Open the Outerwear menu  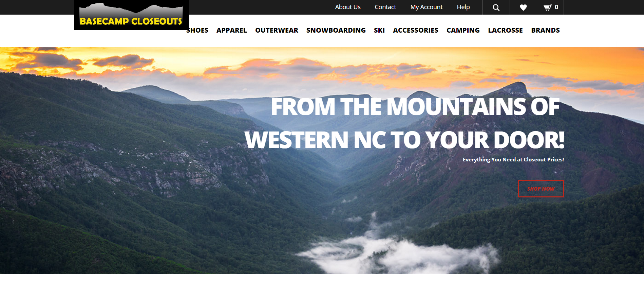click(277, 30)
